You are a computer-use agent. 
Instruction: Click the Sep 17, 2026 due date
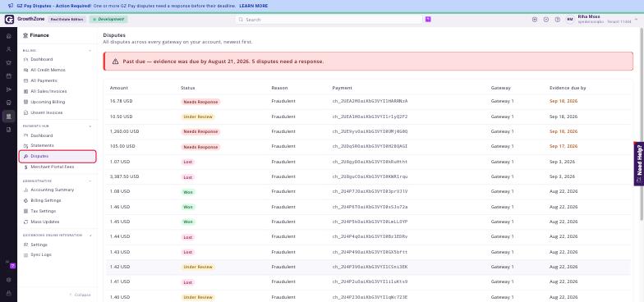click(x=563, y=146)
